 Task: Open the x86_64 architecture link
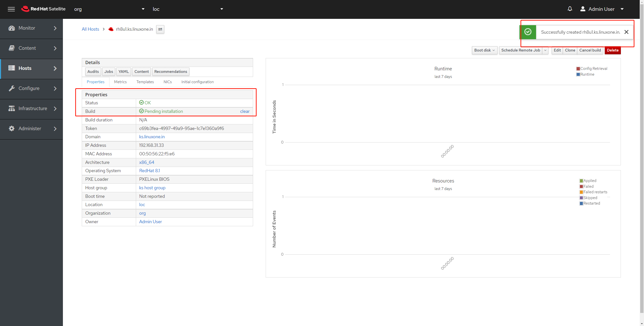[x=147, y=162]
